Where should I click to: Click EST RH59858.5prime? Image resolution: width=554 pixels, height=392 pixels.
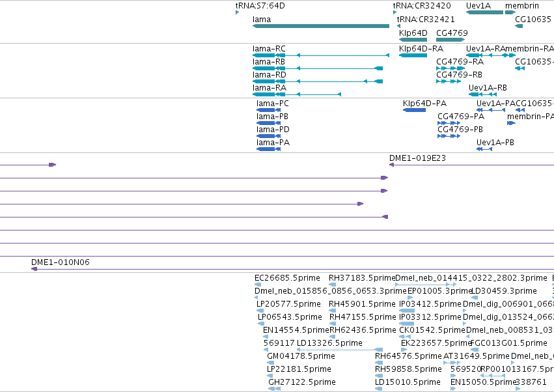coord(378,376)
